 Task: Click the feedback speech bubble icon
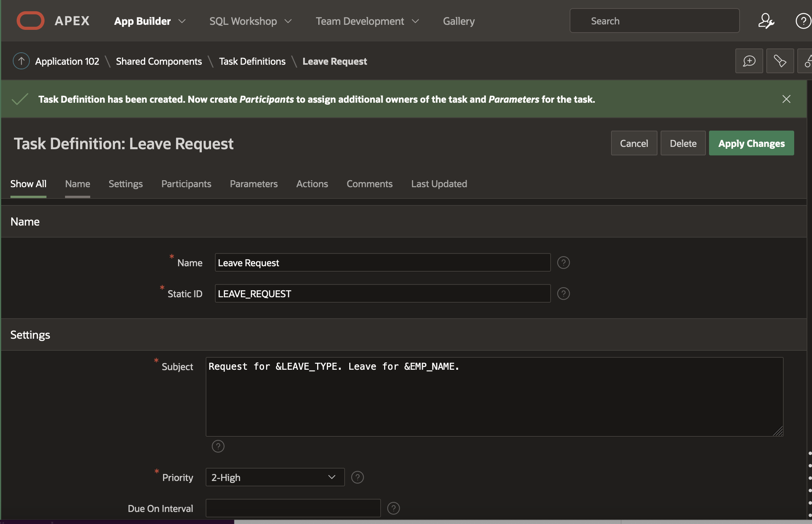click(749, 61)
